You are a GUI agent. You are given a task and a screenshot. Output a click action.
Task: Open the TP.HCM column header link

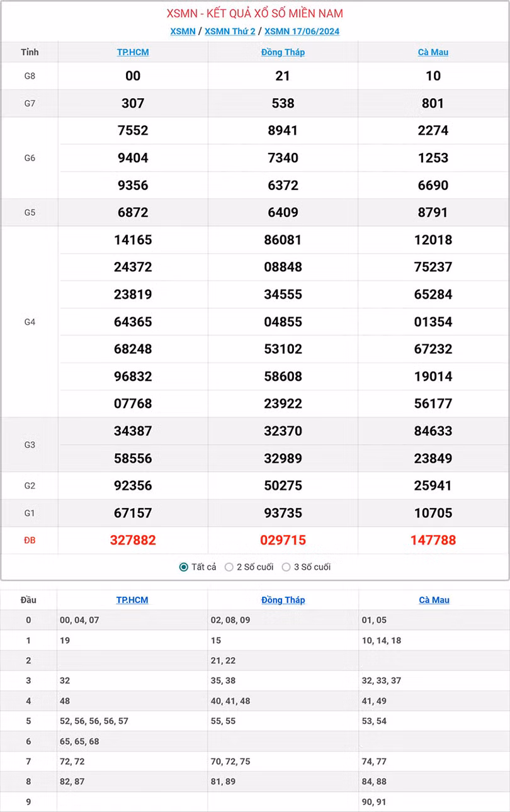pos(132,52)
